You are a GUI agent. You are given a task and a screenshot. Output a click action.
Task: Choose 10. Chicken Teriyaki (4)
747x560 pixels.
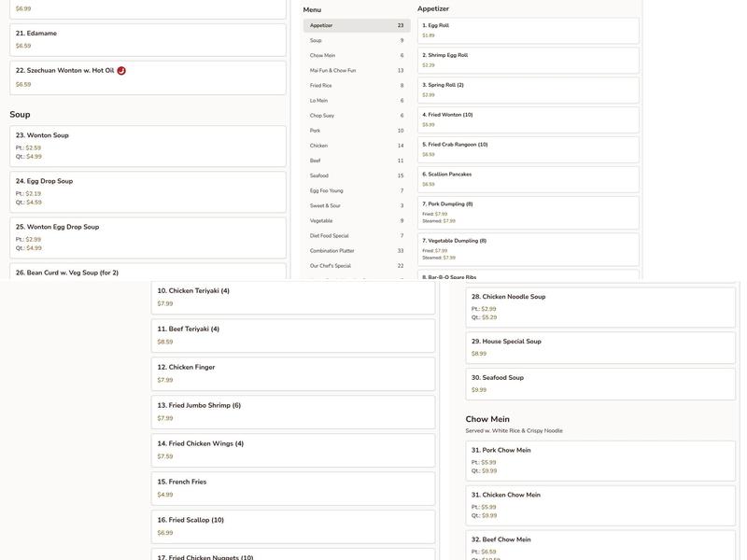(292, 297)
